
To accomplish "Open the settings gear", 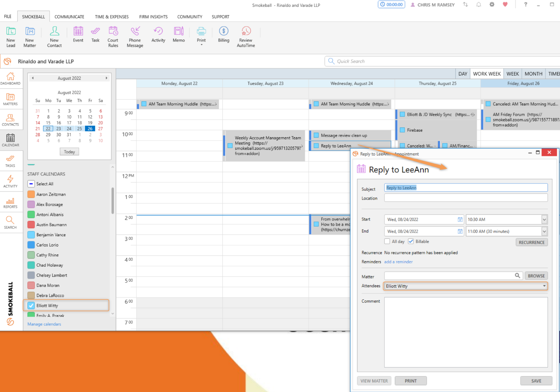I will [x=492, y=5].
